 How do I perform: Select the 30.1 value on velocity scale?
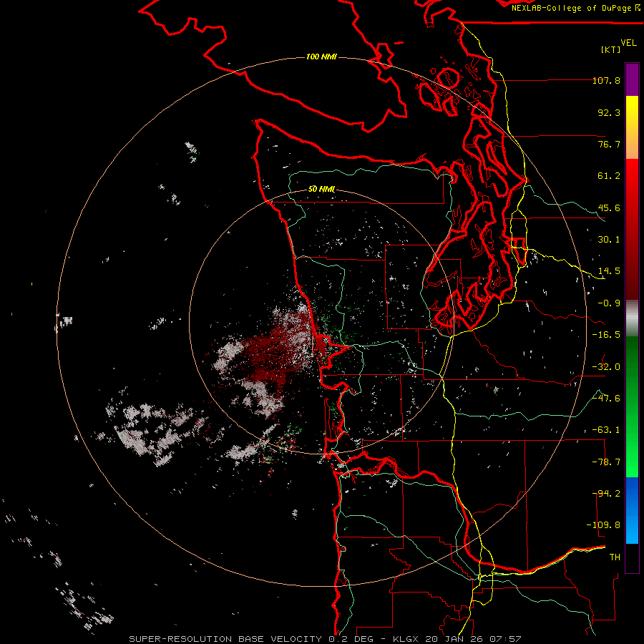coord(609,240)
